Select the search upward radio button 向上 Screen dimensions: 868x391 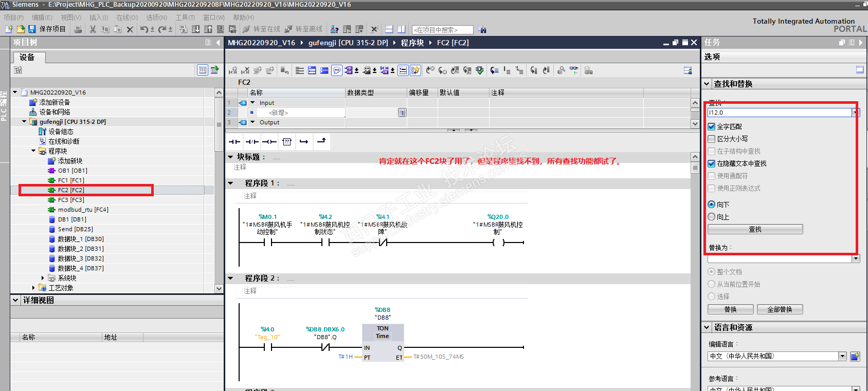tap(712, 217)
